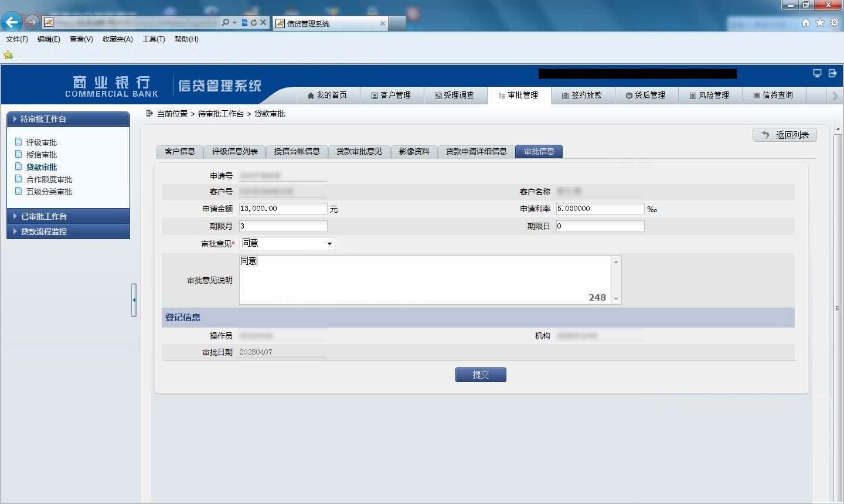This screenshot has height=504, width=844.
Task: Open the 帮助(H) menu
Action: coord(186,39)
